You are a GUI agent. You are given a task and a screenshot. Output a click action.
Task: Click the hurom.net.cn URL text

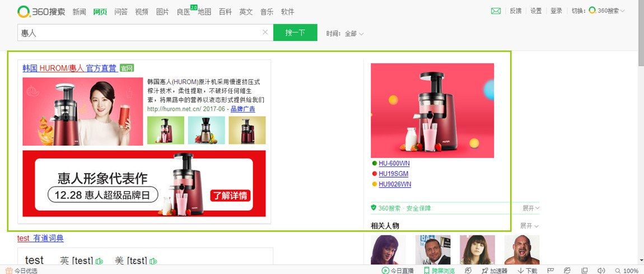point(174,109)
